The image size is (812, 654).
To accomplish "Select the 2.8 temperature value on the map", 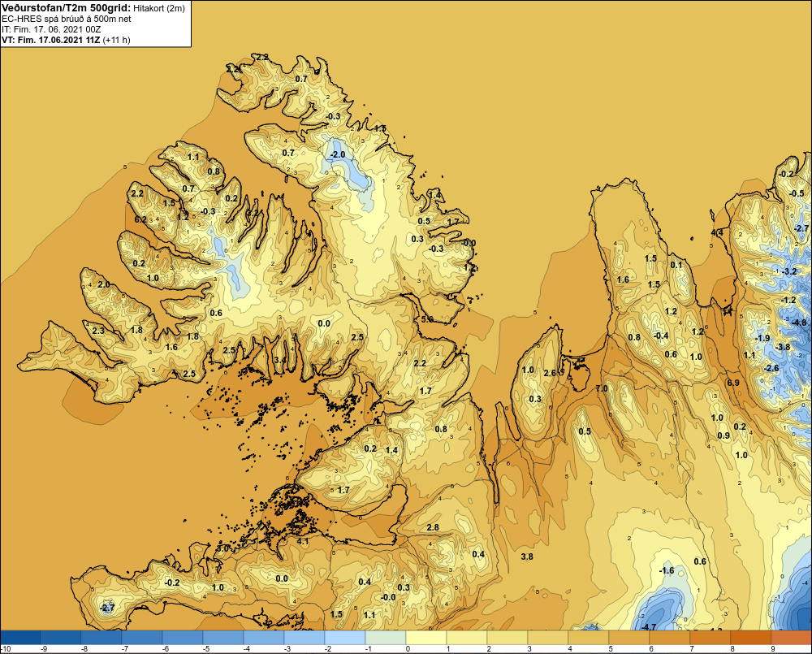I will [x=433, y=527].
